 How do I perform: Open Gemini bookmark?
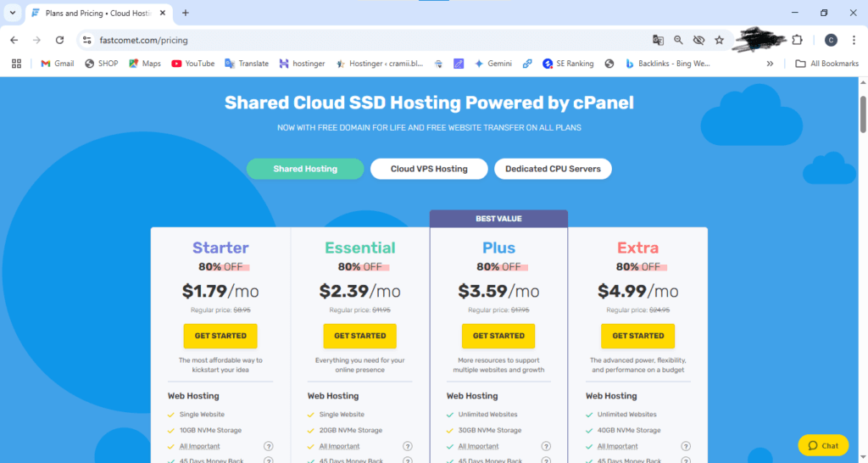[493, 64]
